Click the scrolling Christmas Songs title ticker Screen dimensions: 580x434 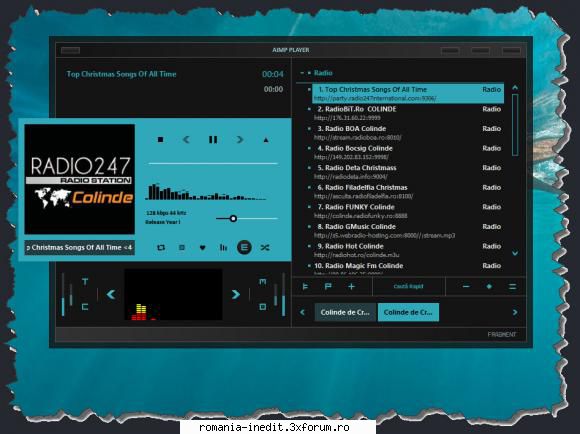click(80, 248)
